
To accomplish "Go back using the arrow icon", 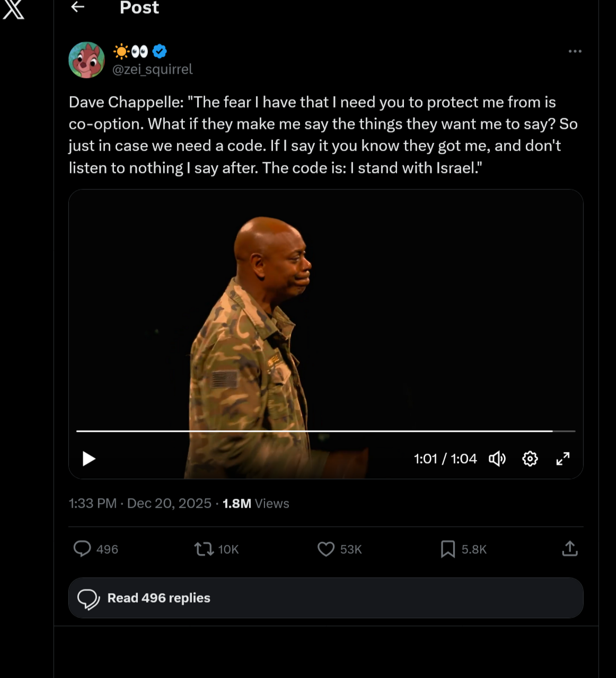I will [x=78, y=7].
